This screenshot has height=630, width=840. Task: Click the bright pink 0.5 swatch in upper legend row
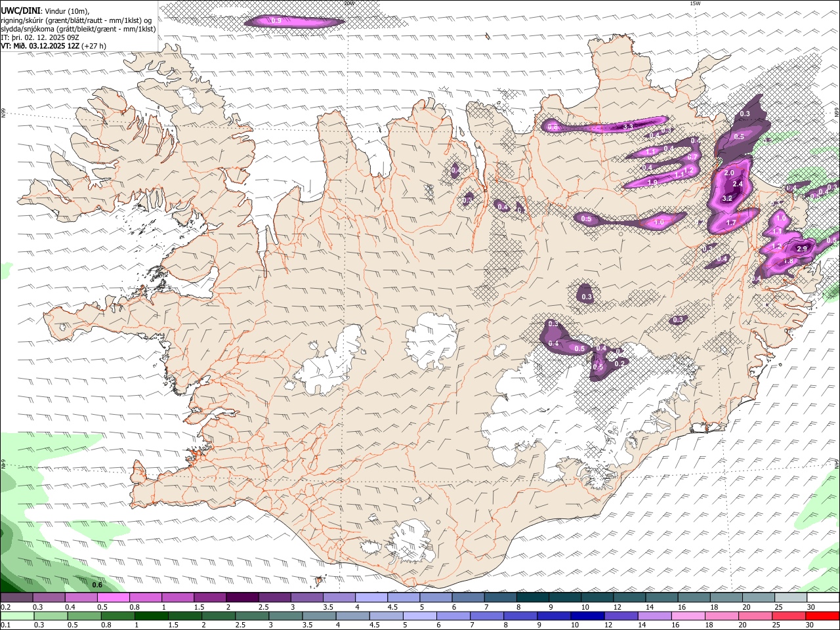coord(113,598)
